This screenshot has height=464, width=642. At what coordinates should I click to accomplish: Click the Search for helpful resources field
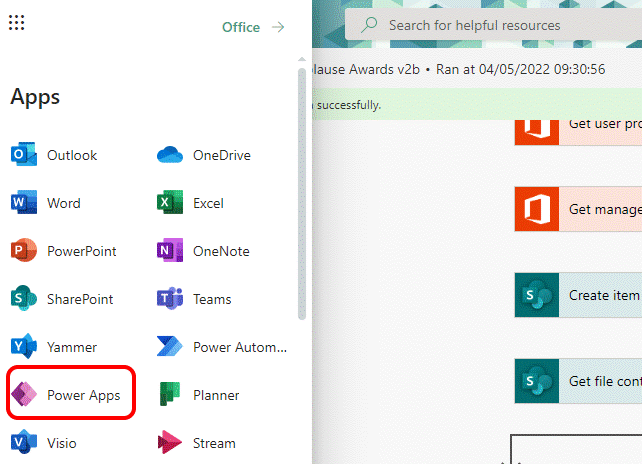point(493,25)
